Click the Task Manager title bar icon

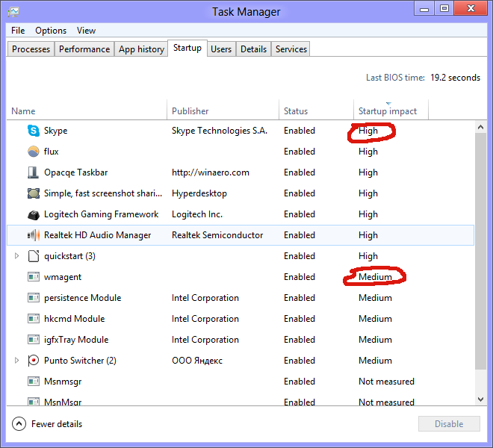(x=13, y=12)
